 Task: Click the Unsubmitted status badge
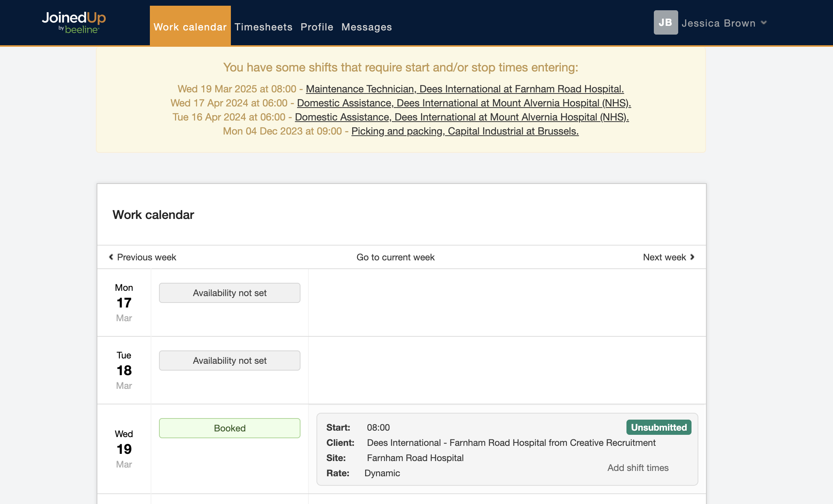658,428
